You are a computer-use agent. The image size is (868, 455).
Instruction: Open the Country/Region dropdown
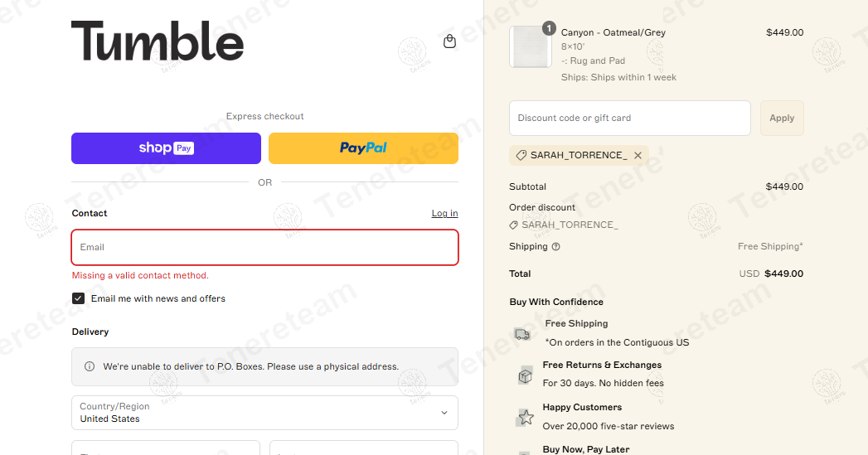coord(264,413)
